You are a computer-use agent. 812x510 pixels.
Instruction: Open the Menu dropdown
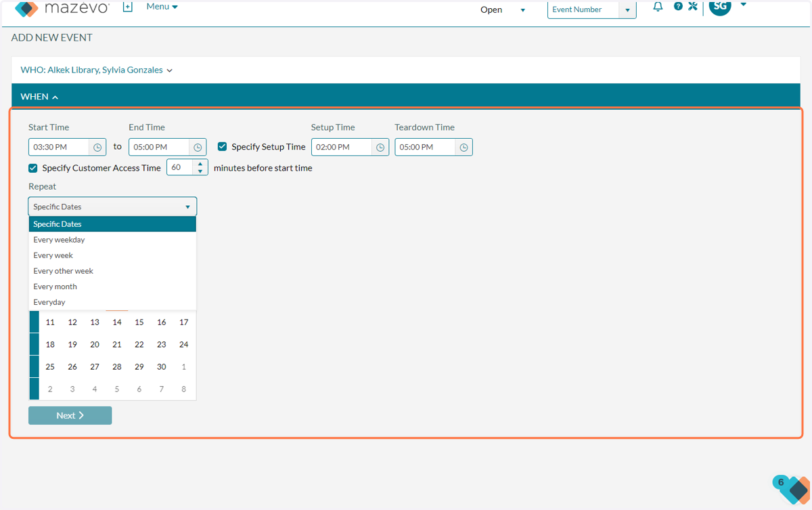pyautogui.click(x=162, y=7)
